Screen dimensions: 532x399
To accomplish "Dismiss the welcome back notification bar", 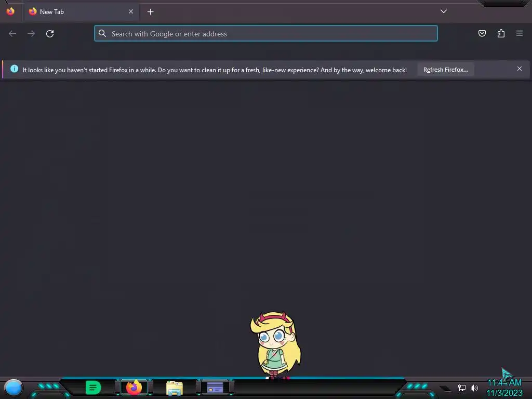I will 520,69.
